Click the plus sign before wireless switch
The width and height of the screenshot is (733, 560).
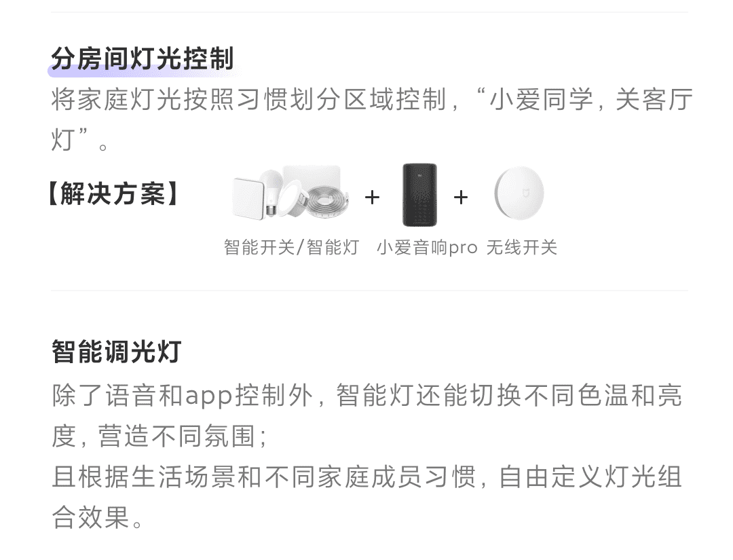click(461, 198)
